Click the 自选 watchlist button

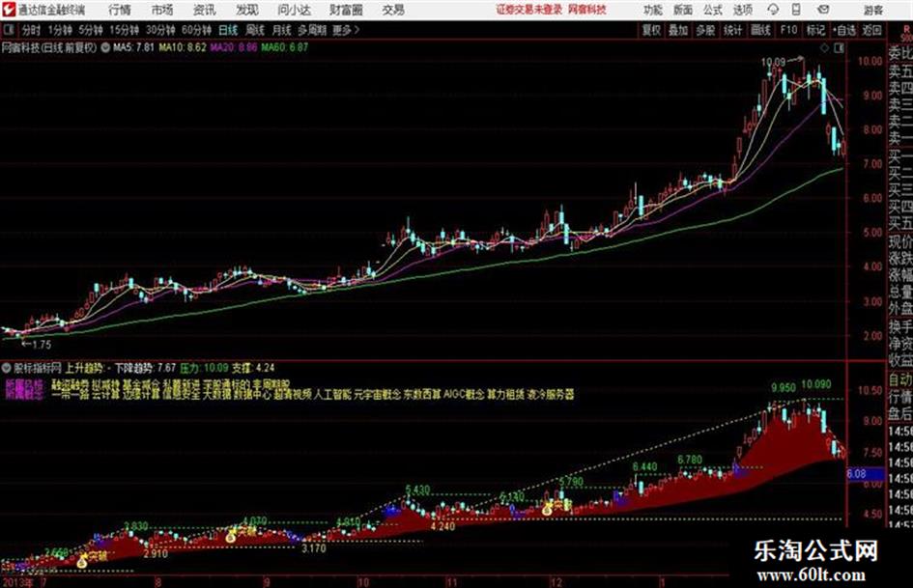(x=843, y=30)
